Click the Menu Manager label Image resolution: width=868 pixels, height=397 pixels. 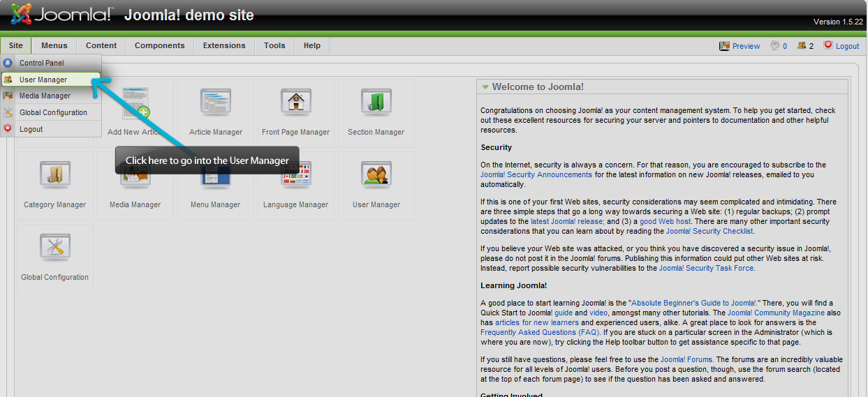click(x=216, y=204)
